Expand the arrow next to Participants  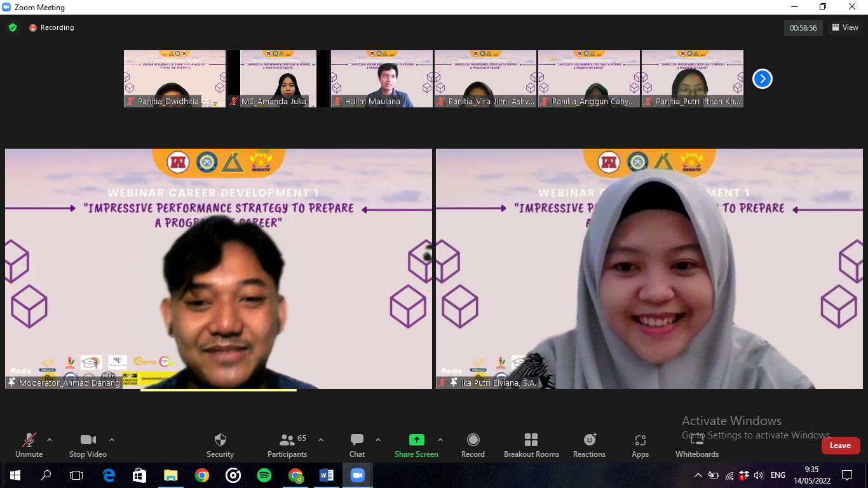(321, 440)
